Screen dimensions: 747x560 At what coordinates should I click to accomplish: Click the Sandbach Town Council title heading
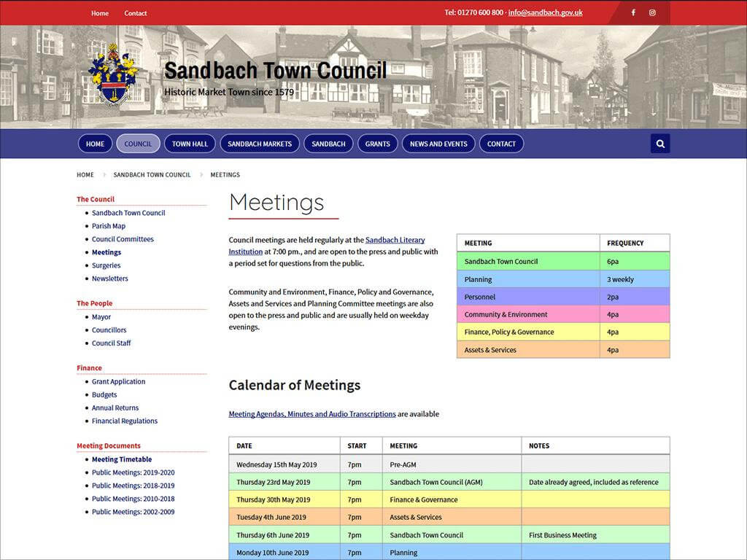point(275,71)
